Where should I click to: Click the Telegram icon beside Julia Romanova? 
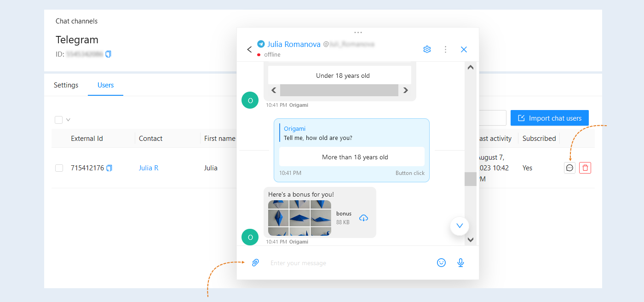pos(261,44)
